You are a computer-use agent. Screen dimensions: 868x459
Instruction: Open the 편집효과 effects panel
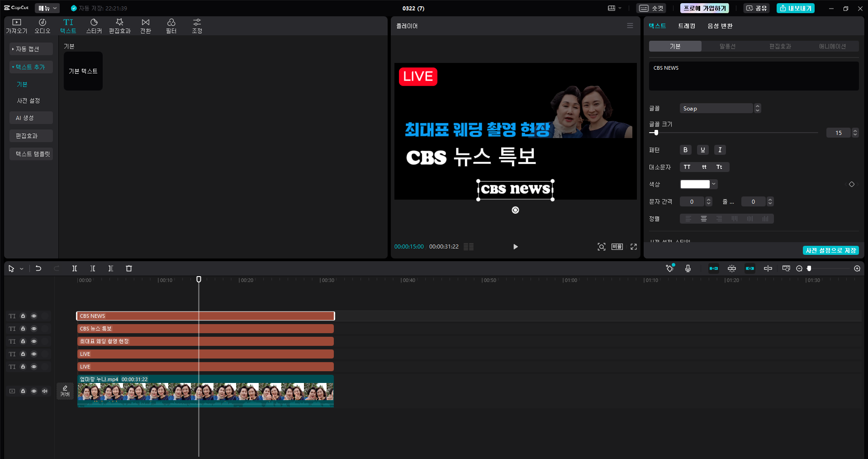[x=120, y=26]
